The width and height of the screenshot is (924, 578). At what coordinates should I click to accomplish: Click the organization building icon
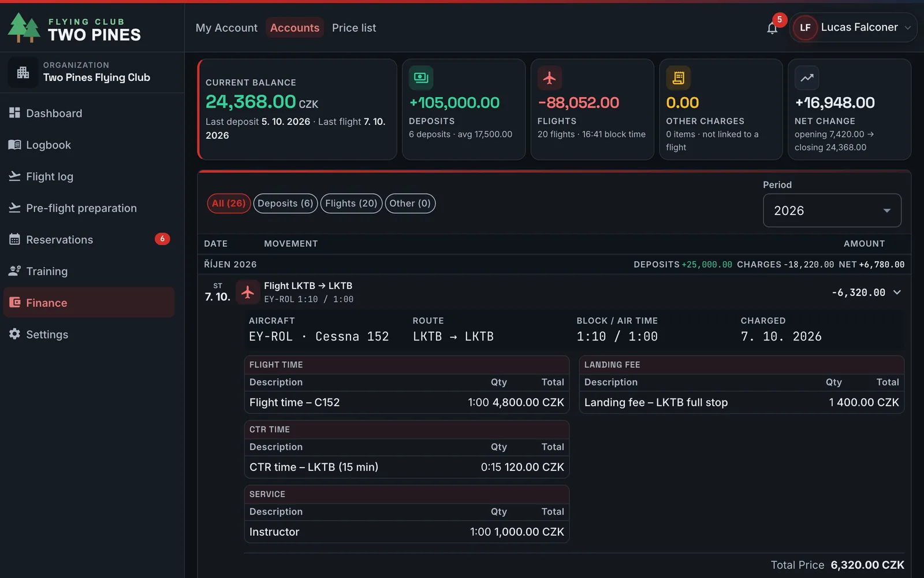(x=23, y=72)
